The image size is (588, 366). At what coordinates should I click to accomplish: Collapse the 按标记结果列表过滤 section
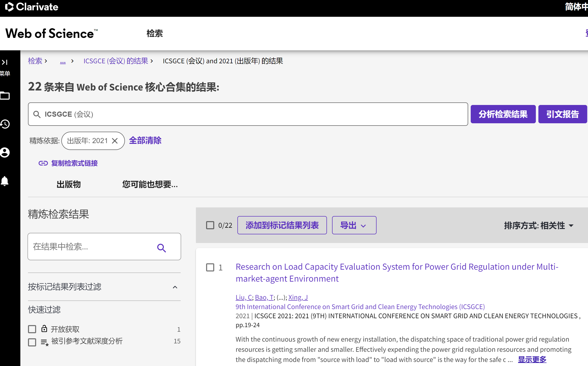(x=175, y=287)
